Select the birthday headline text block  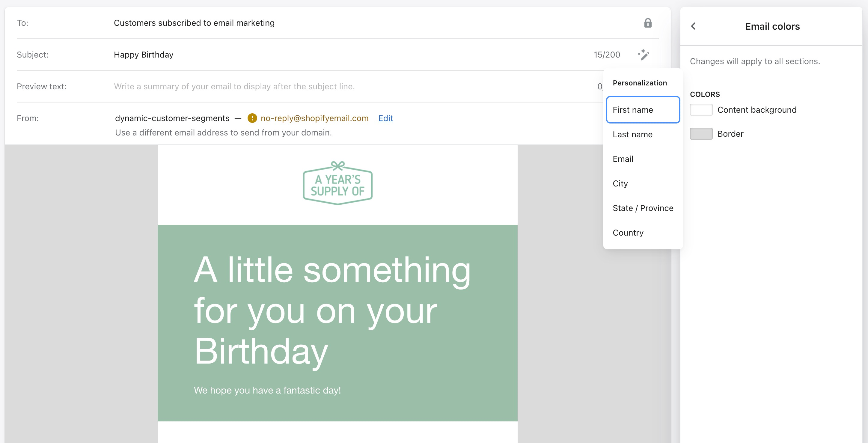click(332, 310)
